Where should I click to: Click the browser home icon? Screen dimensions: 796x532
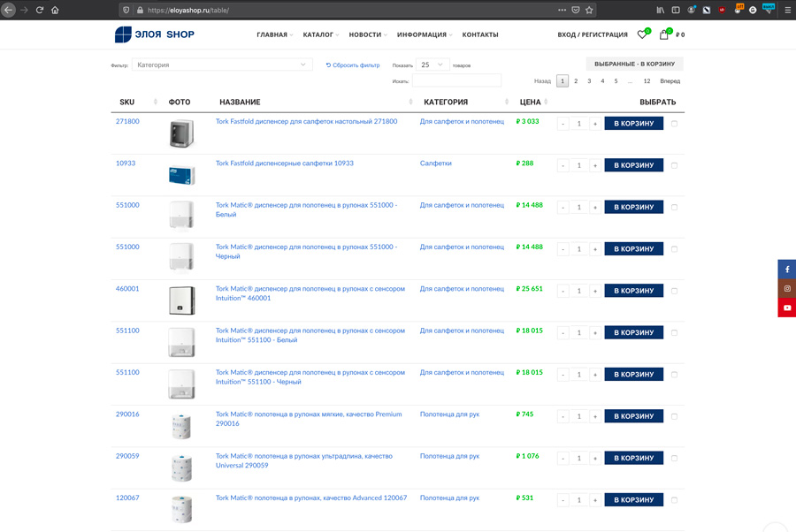pyautogui.click(x=56, y=11)
